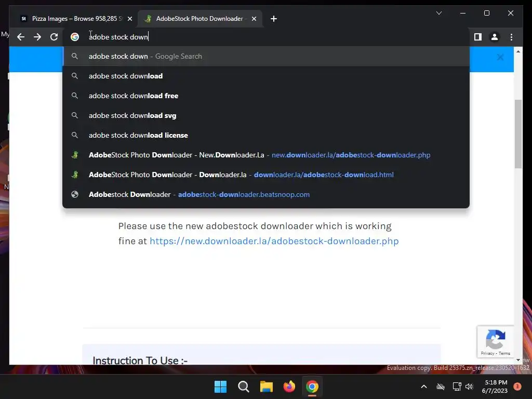The width and height of the screenshot is (532, 399).
Task: Choose 'adobe stock download free' suggestion
Action: click(266, 96)
